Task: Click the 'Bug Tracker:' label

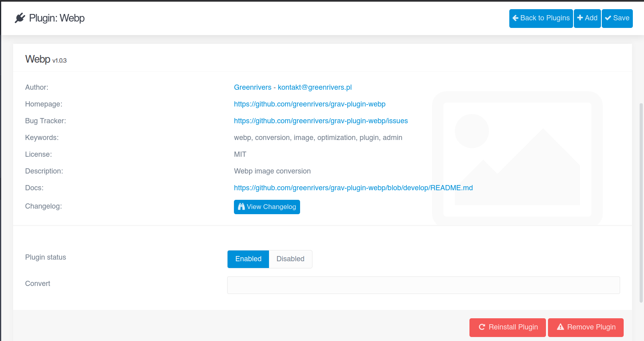Action: tap(45, 121)
